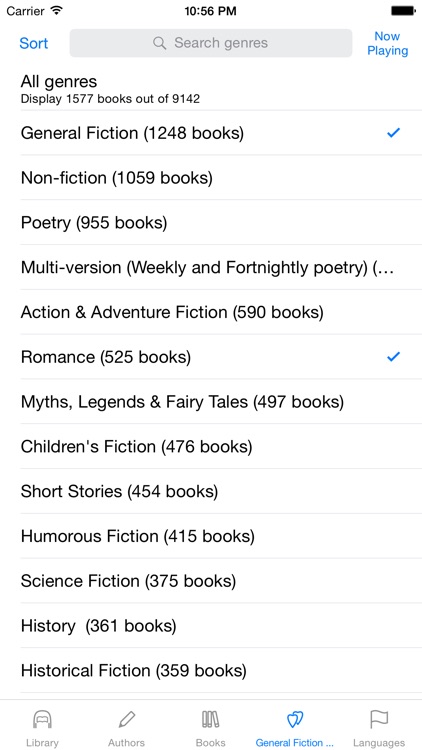Tap the Wi-Fi icon in status bar

(56, 11)
